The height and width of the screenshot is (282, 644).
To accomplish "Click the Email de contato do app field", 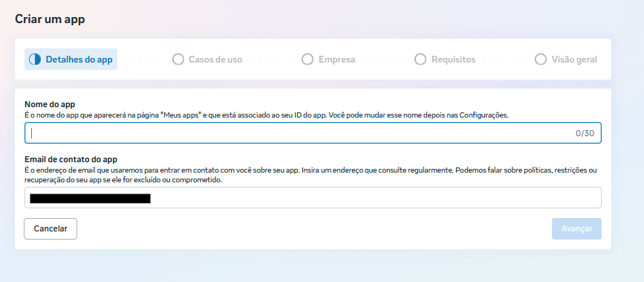I will 313,198.
